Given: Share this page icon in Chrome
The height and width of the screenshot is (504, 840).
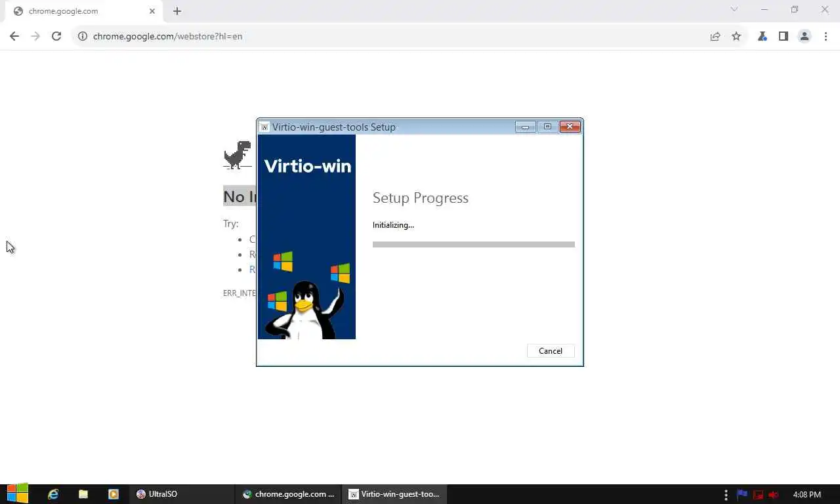Looking at the screenshot, I should pyautogui.click(x=715, y=36).
